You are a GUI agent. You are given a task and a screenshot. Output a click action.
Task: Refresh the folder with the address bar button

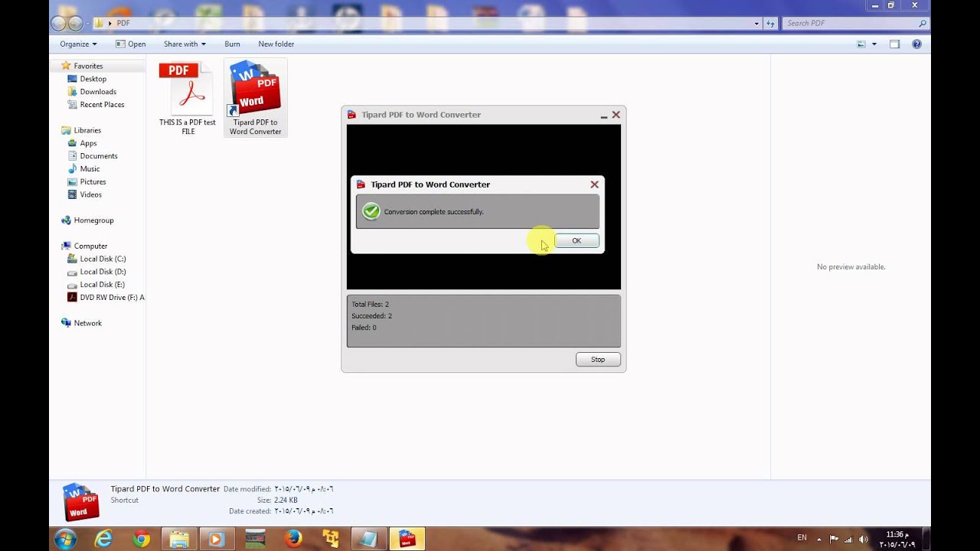pos(770,23)
